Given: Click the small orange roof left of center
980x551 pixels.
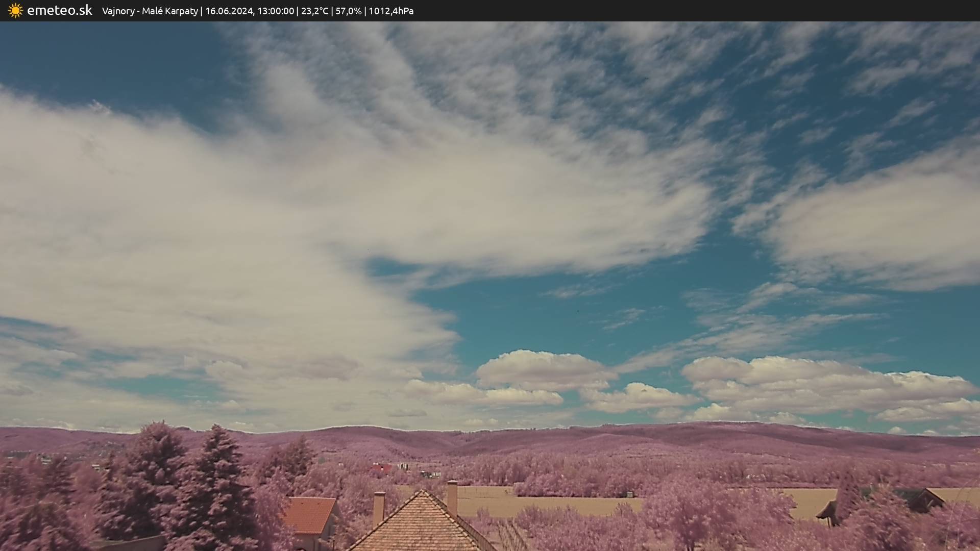Looking at the screenshot, I should 309,514.
